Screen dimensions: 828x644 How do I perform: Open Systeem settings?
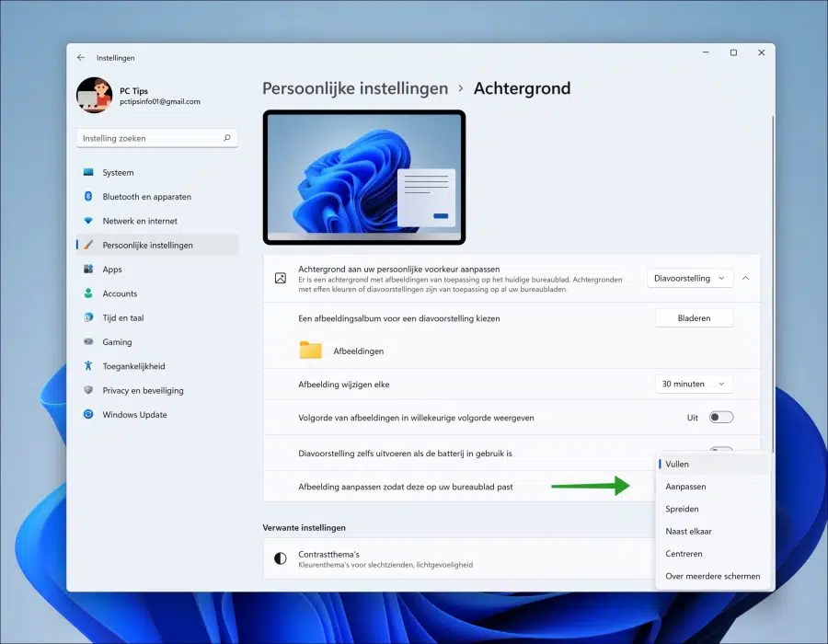[157, 172]
